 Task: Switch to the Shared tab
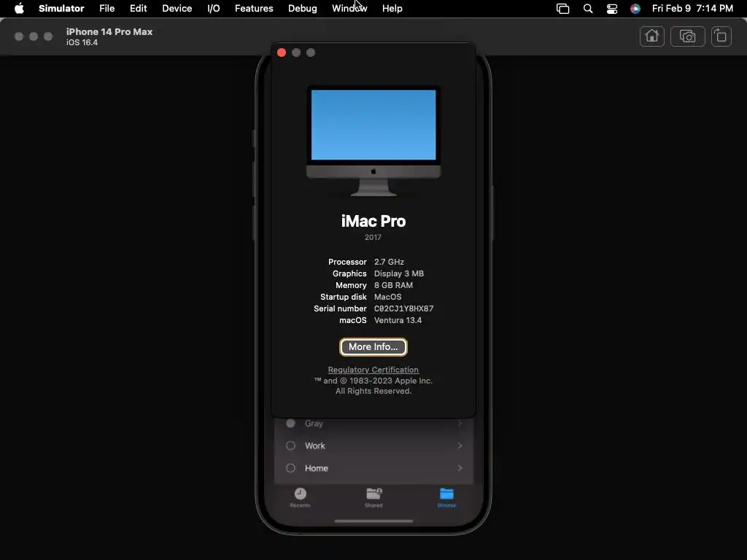click(x=373, y=497)
